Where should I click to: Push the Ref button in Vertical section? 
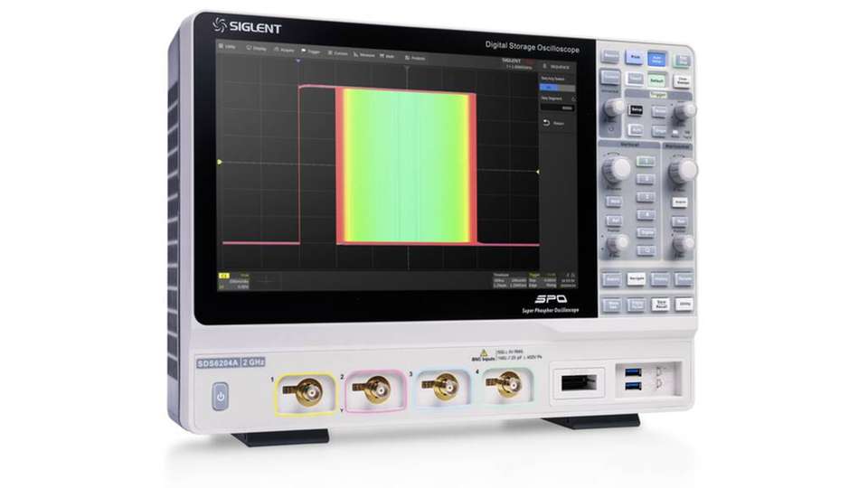(x=614, y=221)
